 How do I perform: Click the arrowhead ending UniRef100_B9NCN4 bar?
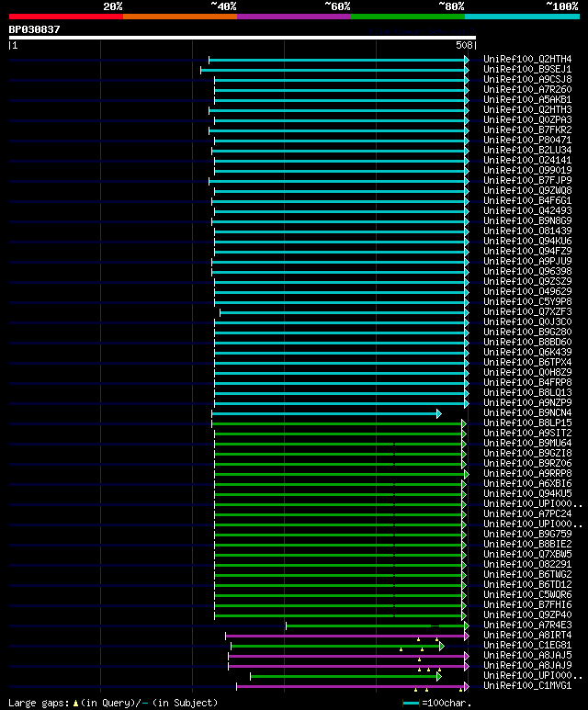tap(439, 413)
